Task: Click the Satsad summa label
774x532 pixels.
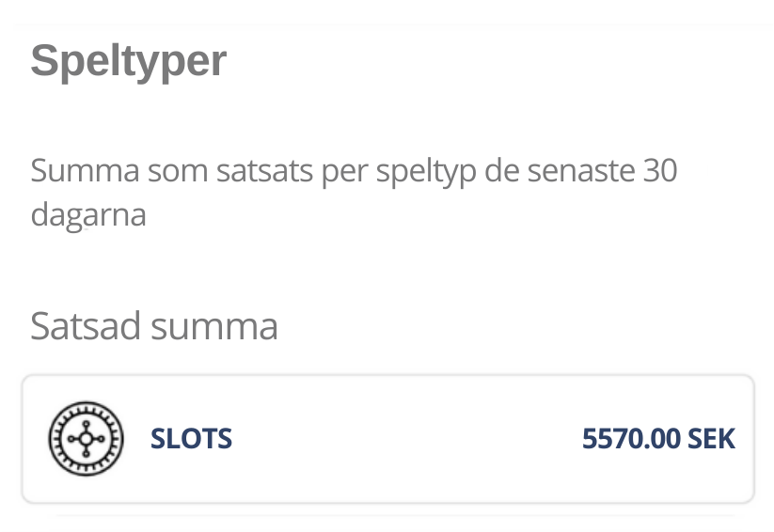Action: coord(154,326)
